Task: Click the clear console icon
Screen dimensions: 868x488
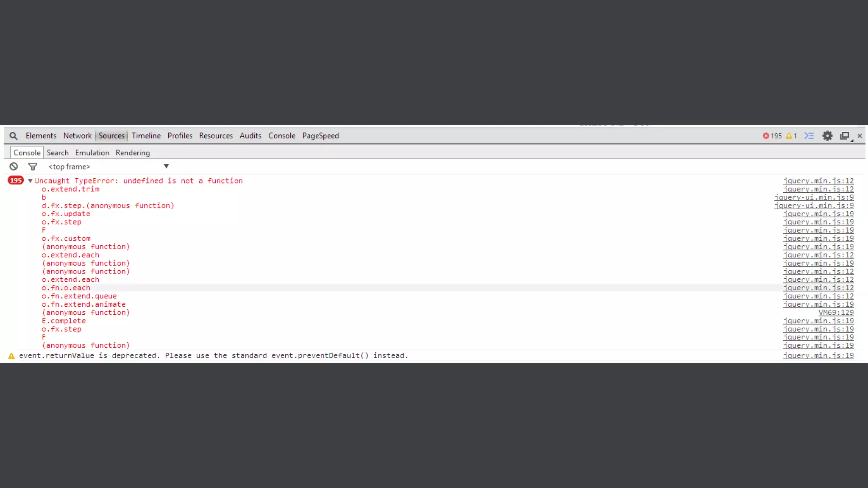Action: point(14,166)
